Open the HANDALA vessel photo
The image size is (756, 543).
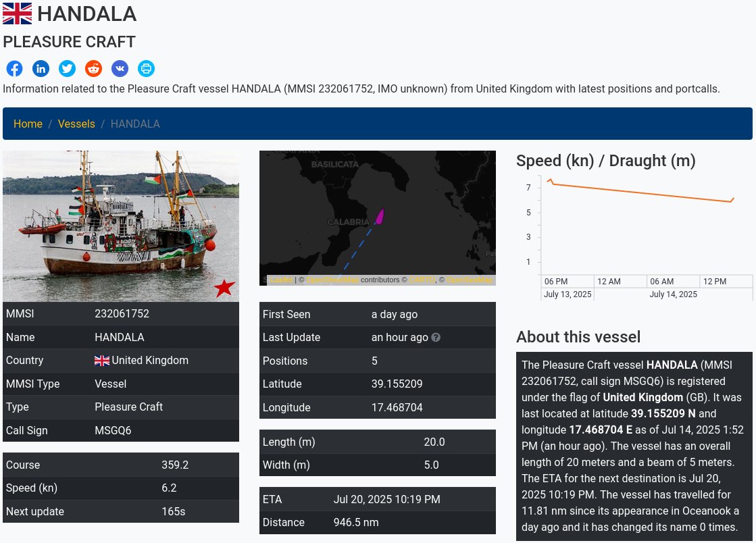(x=121, y=226)
